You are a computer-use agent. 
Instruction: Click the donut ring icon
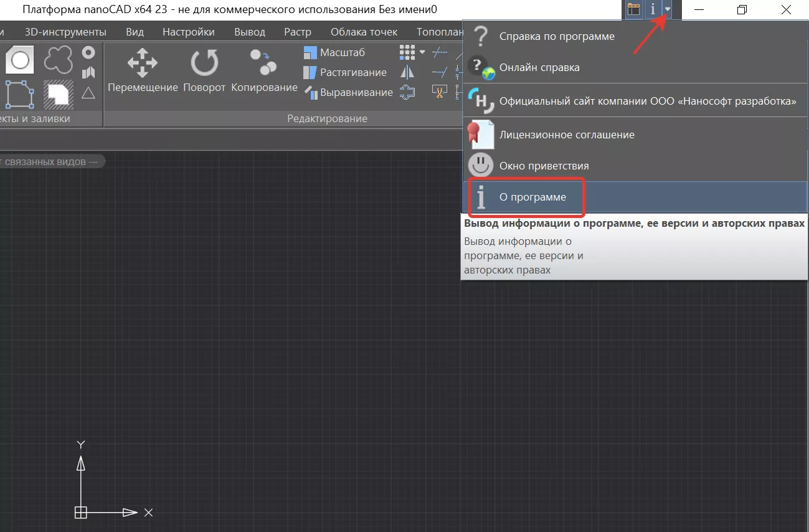[88, 53]
